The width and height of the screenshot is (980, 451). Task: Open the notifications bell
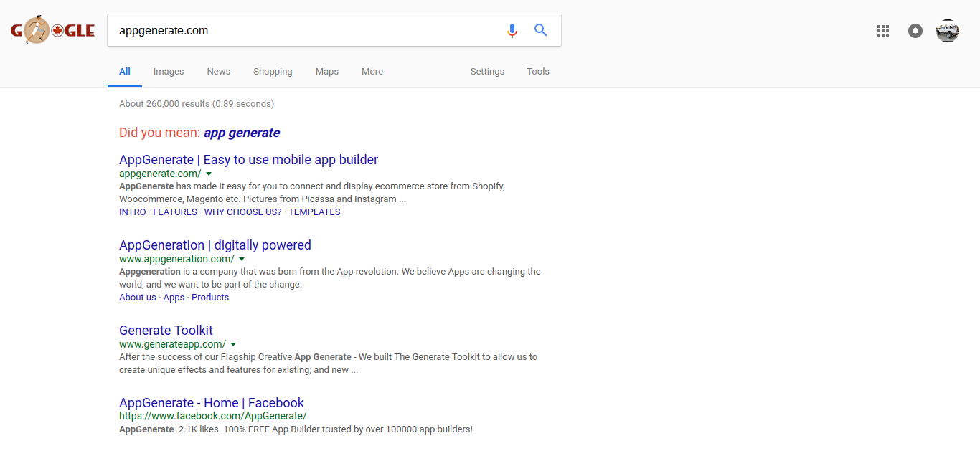click(915, 31)
